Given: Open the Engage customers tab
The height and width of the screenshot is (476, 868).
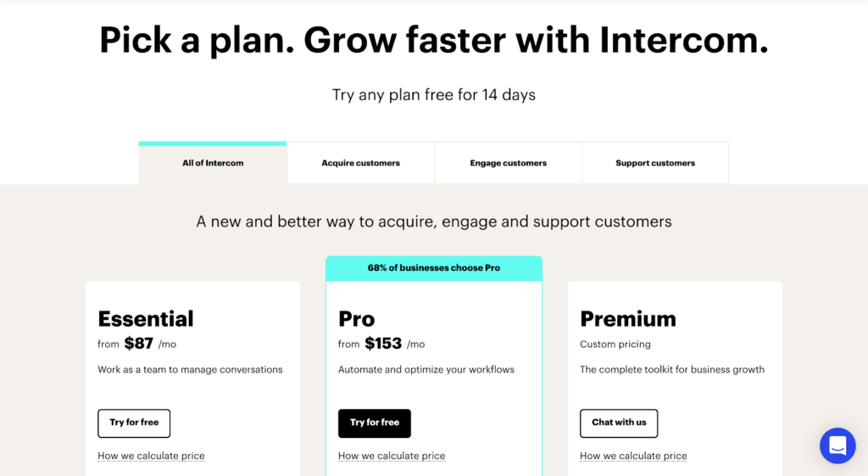Looking at the screenshot, I should click(x=509, y=163).
